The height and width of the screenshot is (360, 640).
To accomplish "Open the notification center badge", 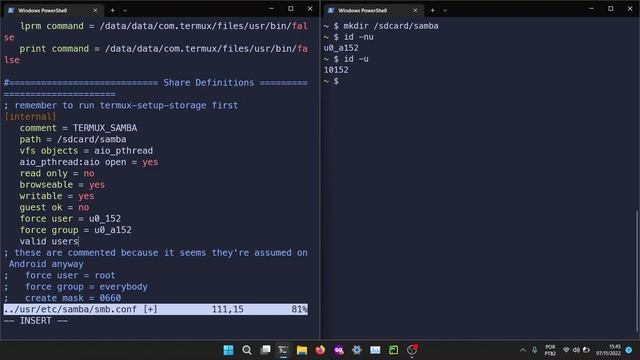I will pyautogui.click(x=629, y=350).
